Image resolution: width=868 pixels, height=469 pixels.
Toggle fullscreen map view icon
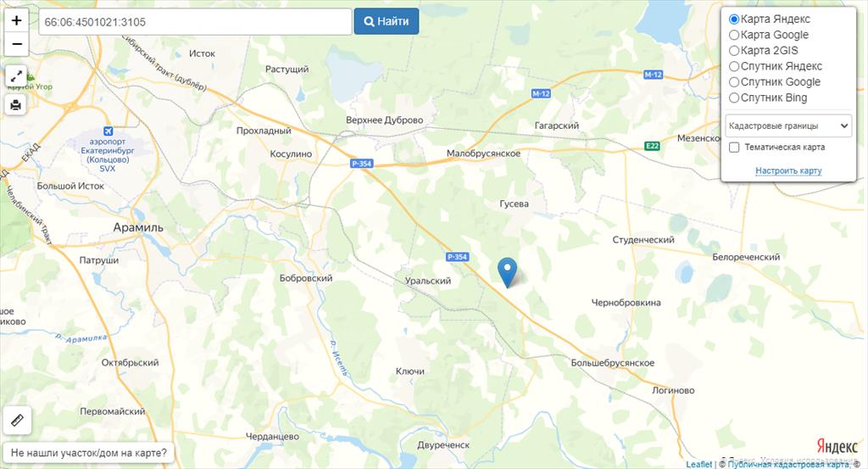17,75
